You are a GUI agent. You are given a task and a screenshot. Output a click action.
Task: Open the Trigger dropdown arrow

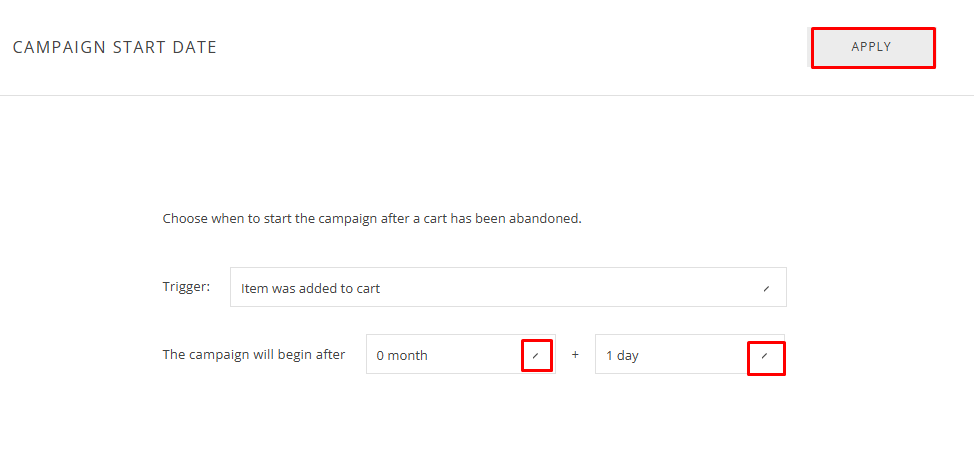(x=766, y=288)
